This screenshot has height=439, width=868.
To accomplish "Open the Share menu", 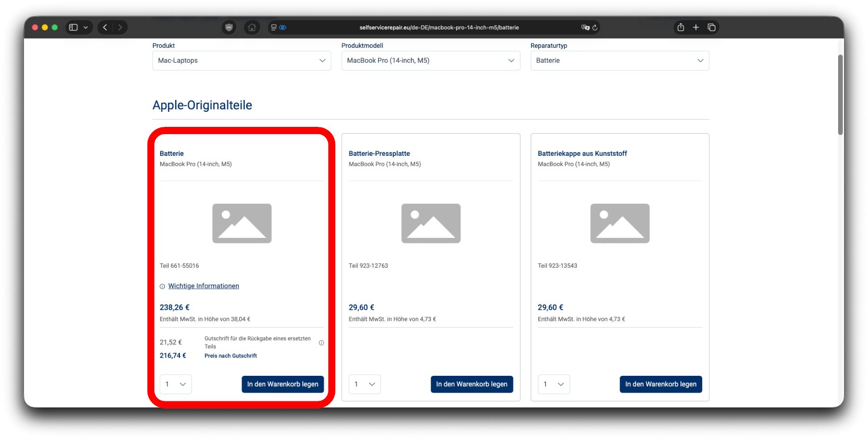I will coord(680,27).
